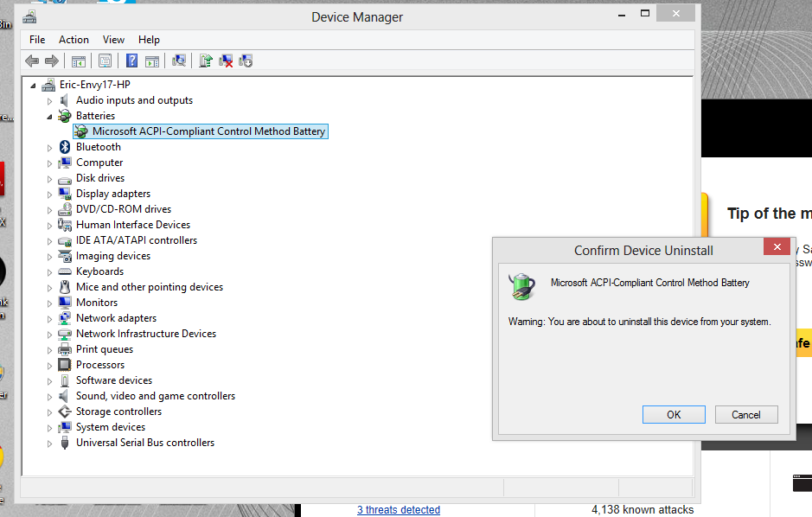Expand the Disk drives node arrow

(49, 179)
